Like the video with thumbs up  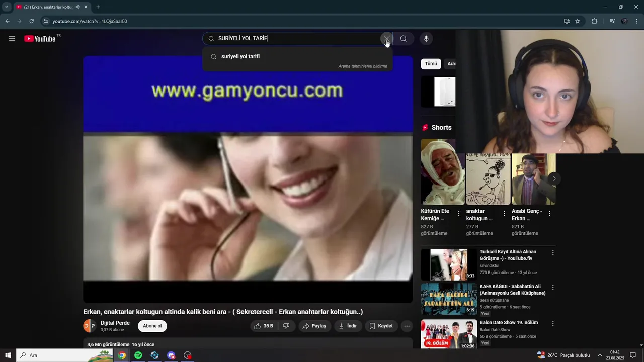(264, 326)
